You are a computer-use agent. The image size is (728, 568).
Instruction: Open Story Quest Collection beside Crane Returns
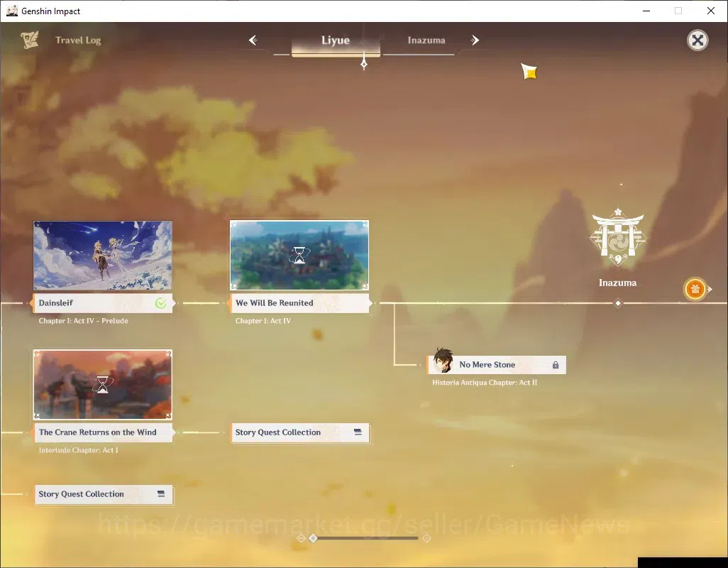tap(300, 433)
